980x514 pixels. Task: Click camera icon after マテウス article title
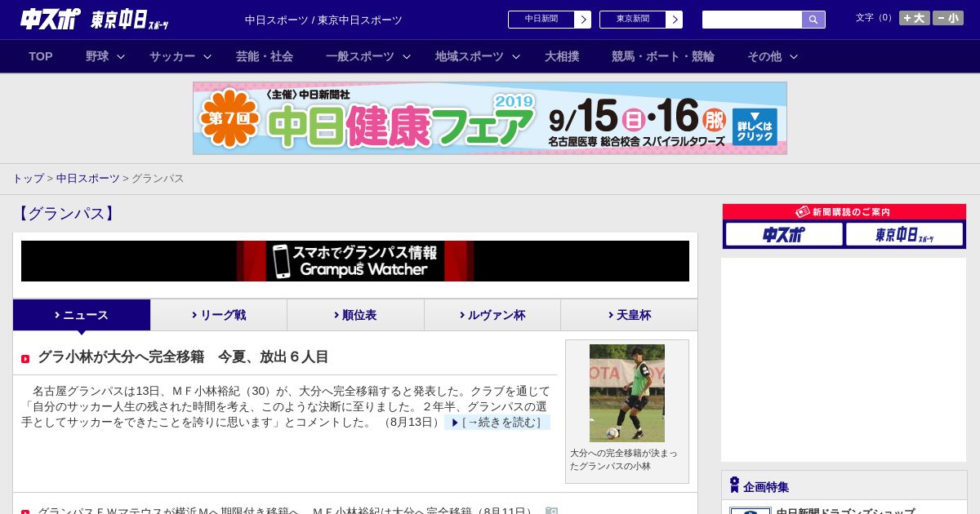551,511
